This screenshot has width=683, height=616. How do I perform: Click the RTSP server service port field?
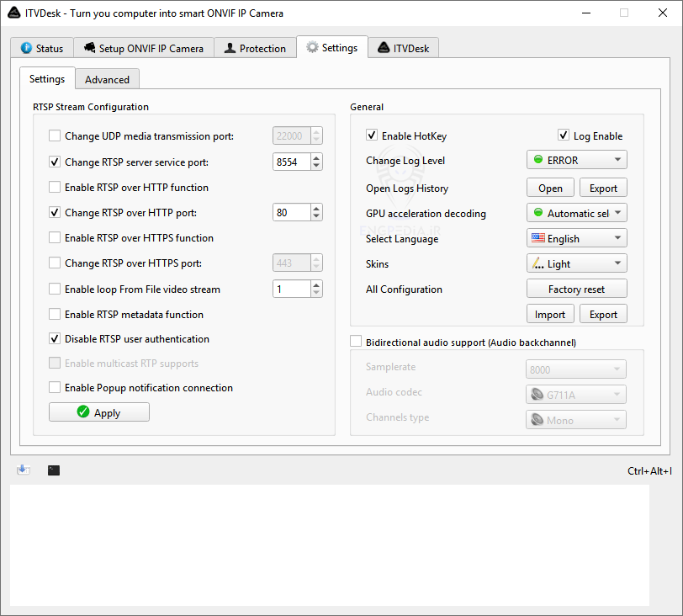[291, 162]
